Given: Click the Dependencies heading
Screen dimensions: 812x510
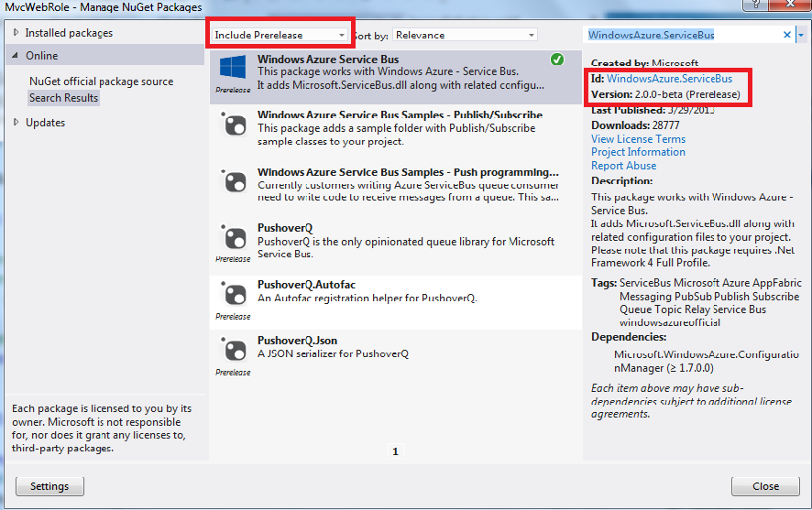Looking at the screenshot, I should [629, 337].
